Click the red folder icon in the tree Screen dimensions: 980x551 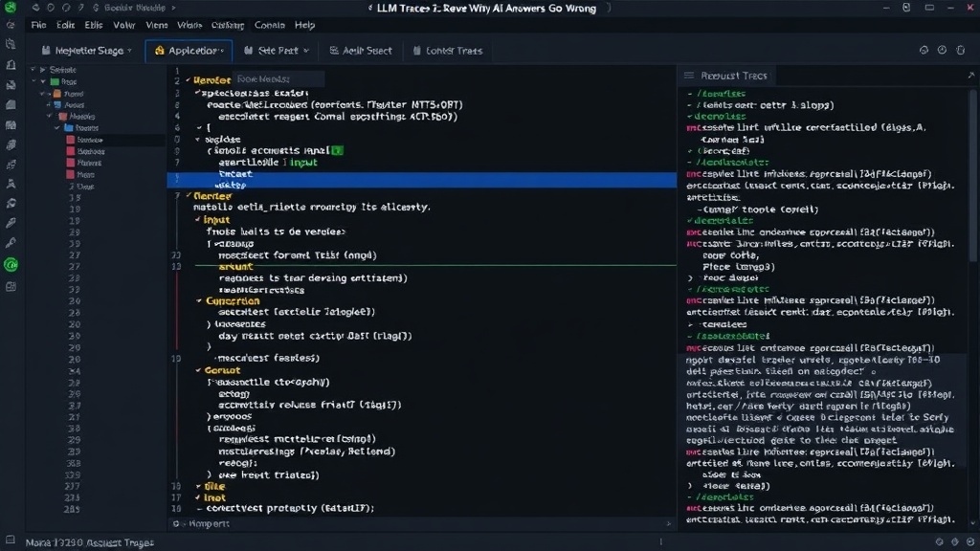pyautogui.click(x=62, y=117)
